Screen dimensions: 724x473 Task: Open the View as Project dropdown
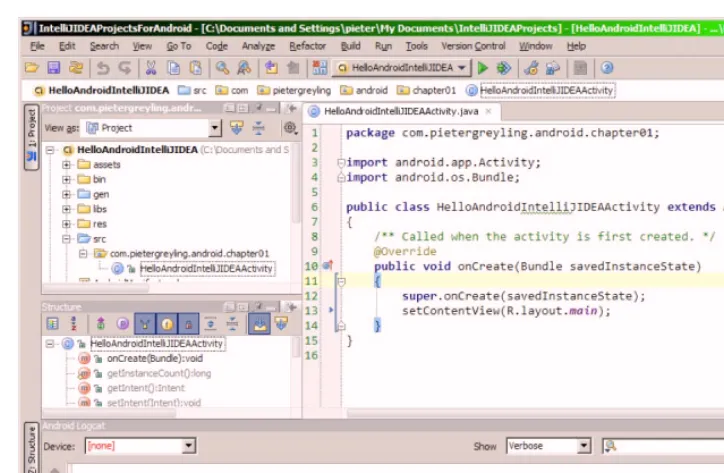coord(151,128)
